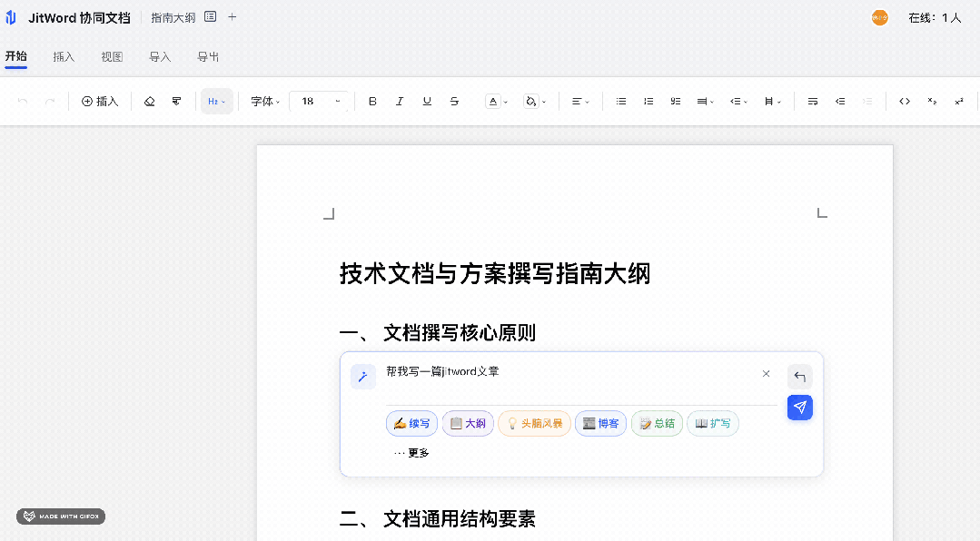Image resolution: width=980 pixels, height=541 pixels.
Task: Use the format painter tool
Action: point(176,101)
